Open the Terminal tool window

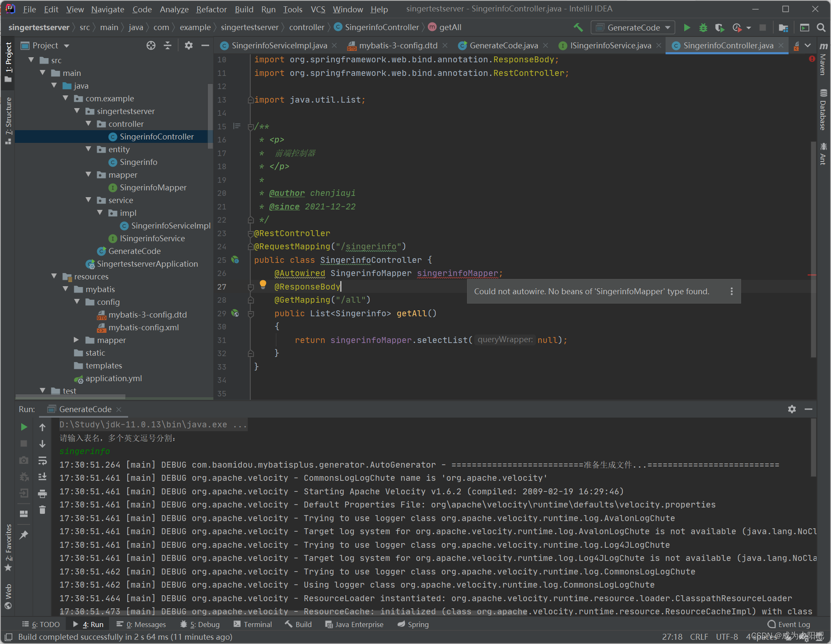pos(253,624)
